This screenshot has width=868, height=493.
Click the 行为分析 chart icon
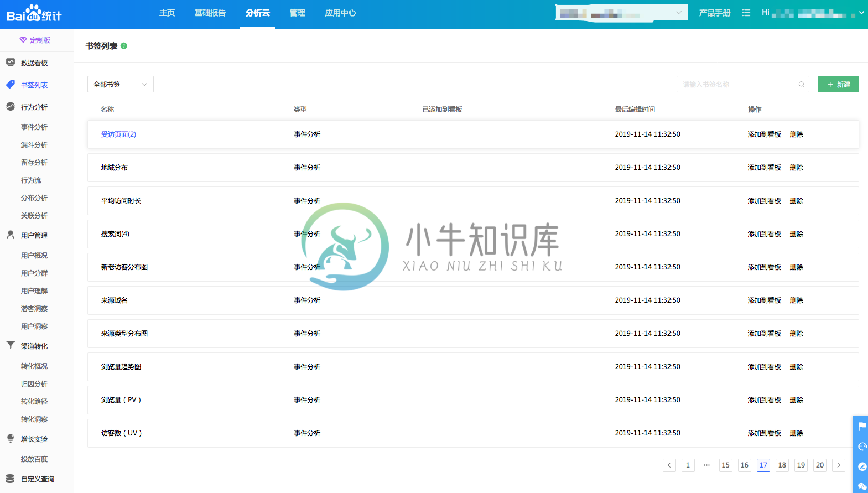pyautogui.click(x=11, y=107)
